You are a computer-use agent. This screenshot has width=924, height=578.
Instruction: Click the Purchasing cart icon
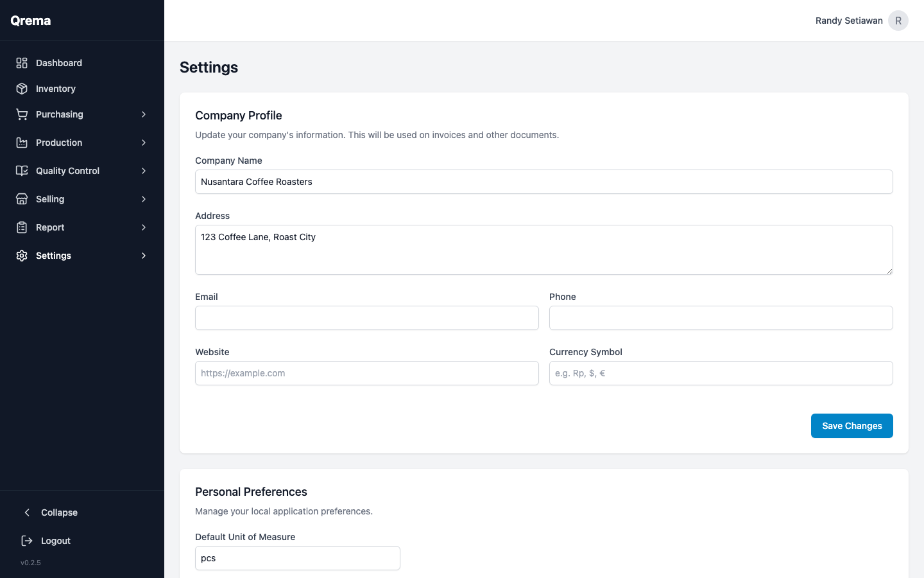(21, 114)
